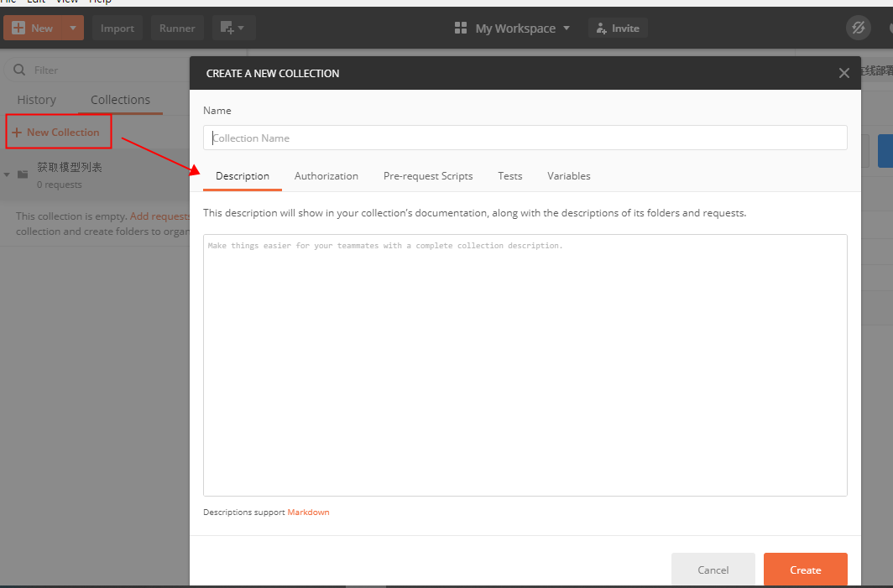893x588 pixels.
Task: Open the Runner
Action: 177,28
